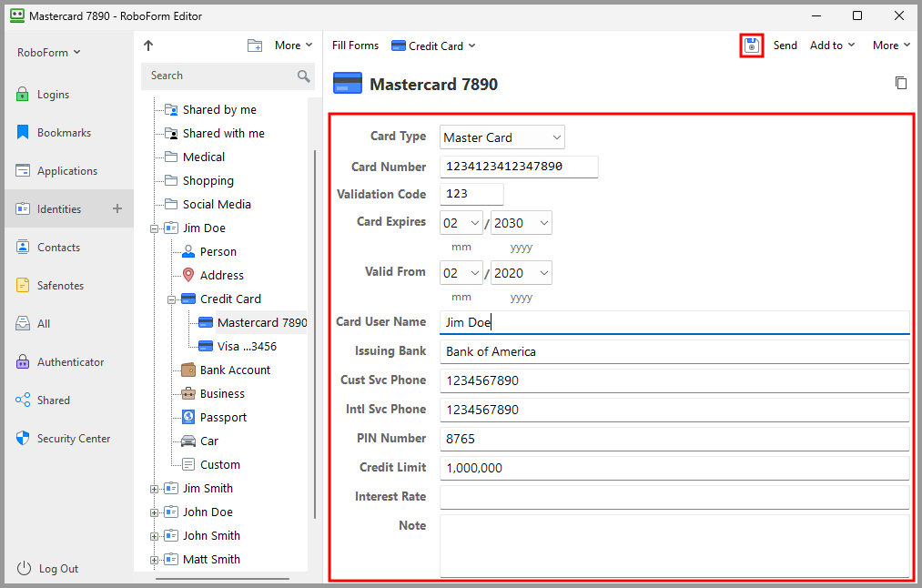This screenshot has width=922, height=588.
Task: Click the search magnifier icon
Action: (303, 76)
